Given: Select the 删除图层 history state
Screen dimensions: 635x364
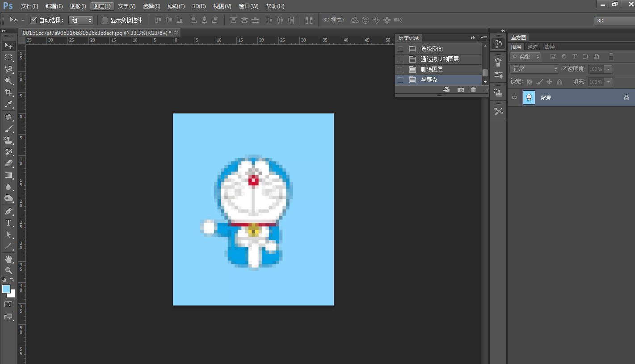Looking at the screenshot, I should click(x=432, y=69).
